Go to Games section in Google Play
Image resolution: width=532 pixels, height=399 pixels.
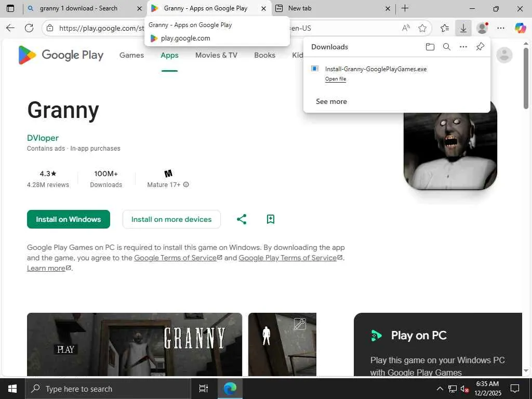(131, 55)
